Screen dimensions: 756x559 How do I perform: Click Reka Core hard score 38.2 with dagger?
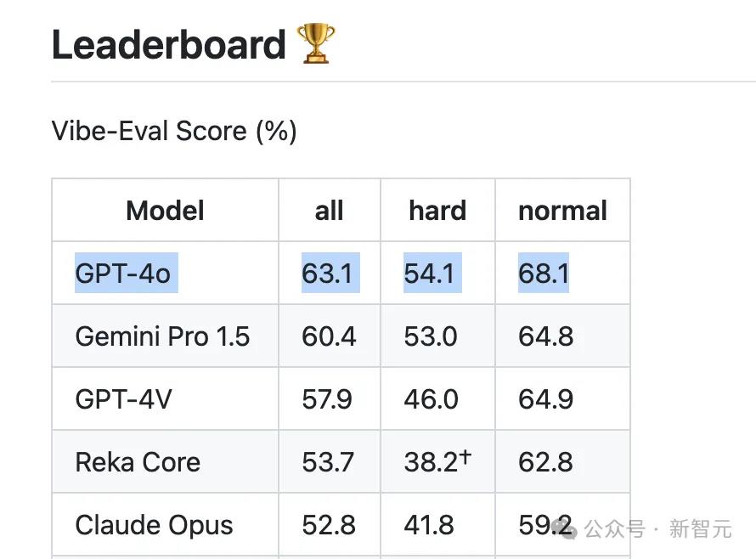tap(437, 461)
